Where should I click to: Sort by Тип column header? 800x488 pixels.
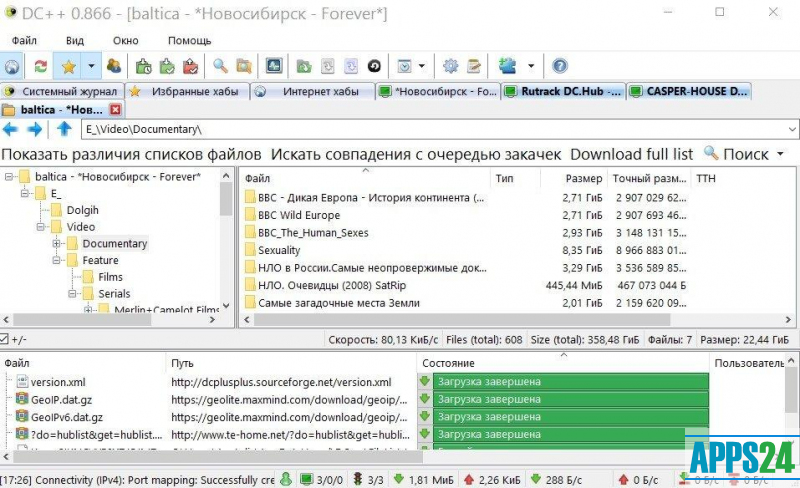[x=515, y=178]
